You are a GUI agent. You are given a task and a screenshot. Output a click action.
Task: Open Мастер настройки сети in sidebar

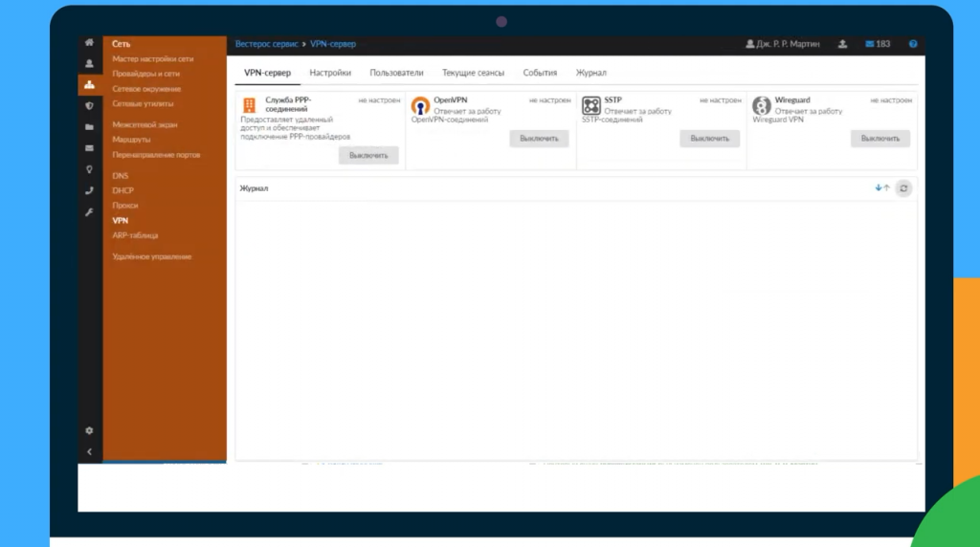pos(153,58)
